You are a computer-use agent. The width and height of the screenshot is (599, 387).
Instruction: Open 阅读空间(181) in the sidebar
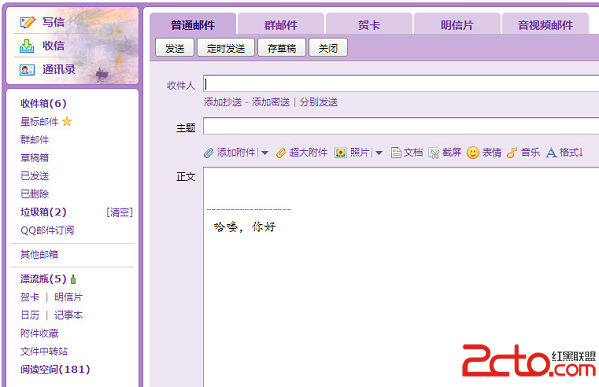[55, 369]
